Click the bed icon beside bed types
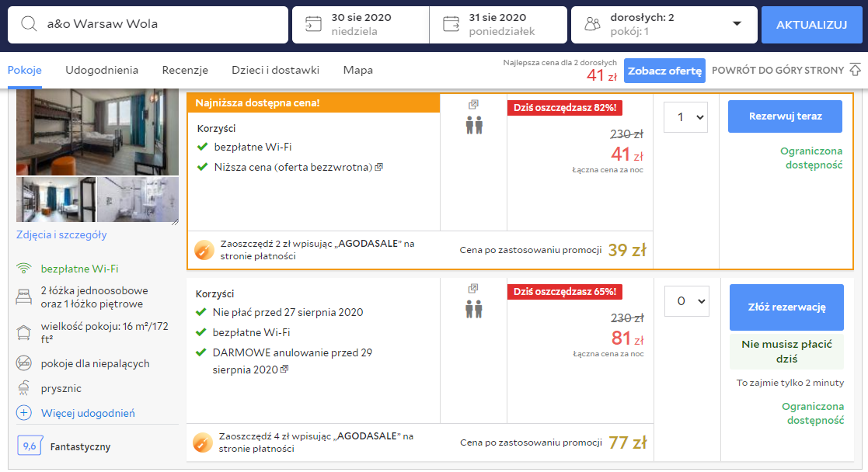The image size is (868, 472). coord(24,297)
